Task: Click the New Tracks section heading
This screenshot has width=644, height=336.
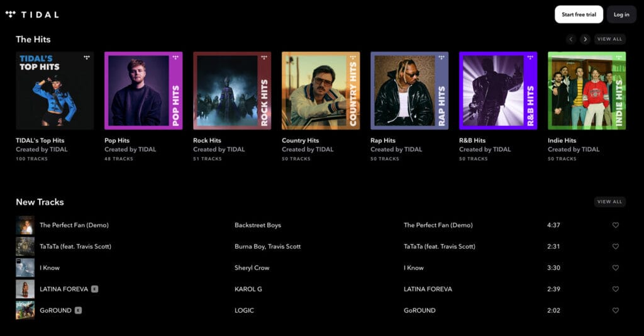Action: point(40,202)
